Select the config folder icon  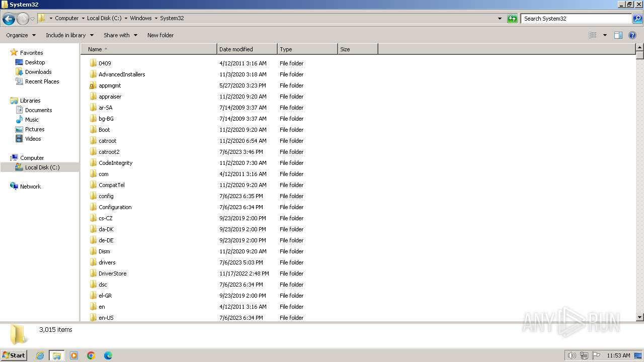[x=93, y=196]
